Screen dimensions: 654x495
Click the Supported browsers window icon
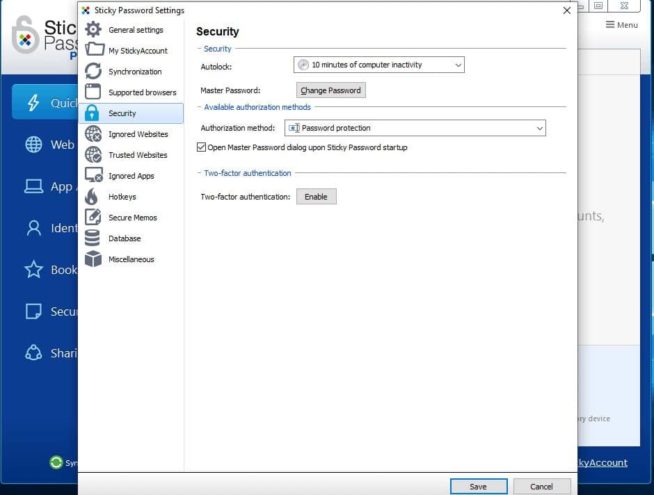(x=93, y=92)
